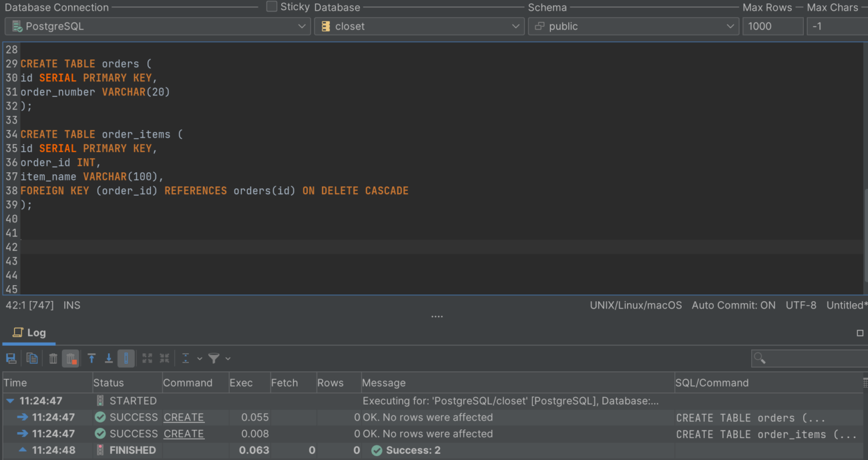
Task: Click the expand all log cells icon
Action: (147, 358)
